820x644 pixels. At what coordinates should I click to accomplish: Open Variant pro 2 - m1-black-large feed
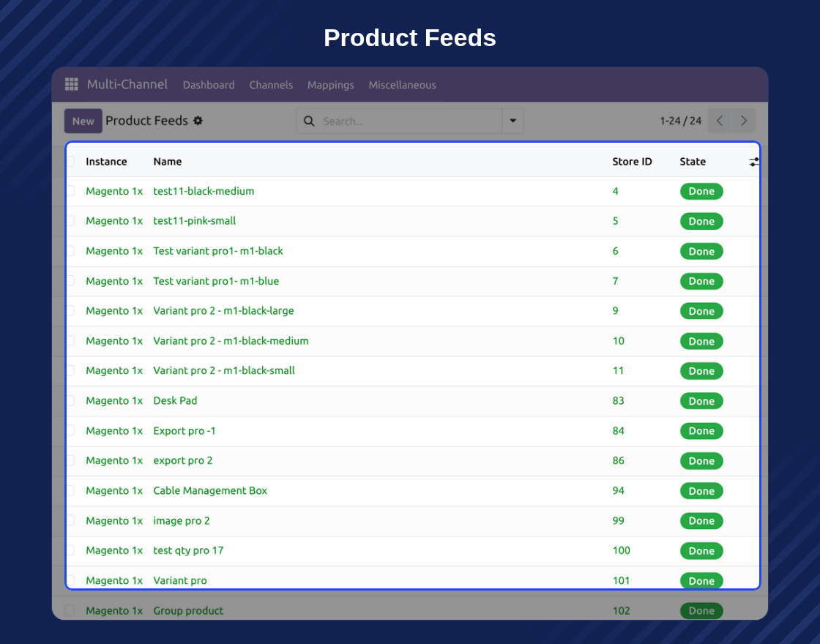223,311
